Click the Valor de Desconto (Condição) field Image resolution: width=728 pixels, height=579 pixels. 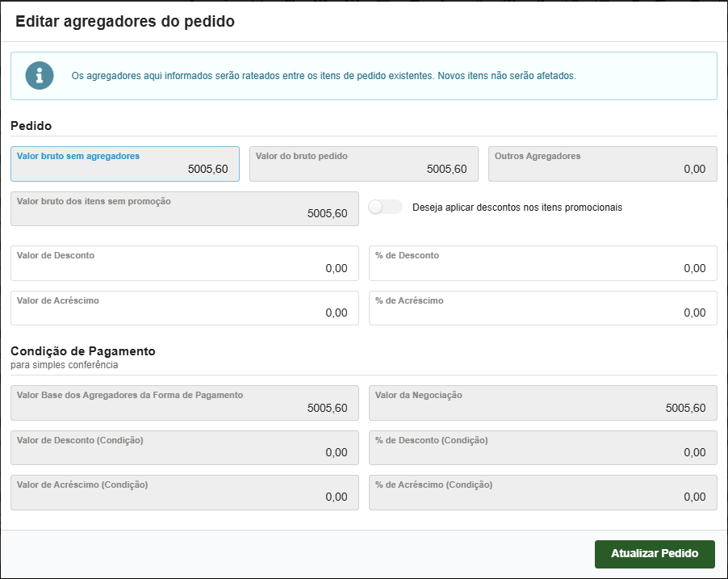(x=185, y=448)
